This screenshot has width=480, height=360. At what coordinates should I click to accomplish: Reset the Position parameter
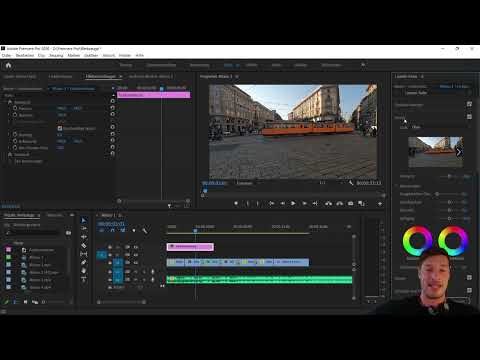pos(112,108)
